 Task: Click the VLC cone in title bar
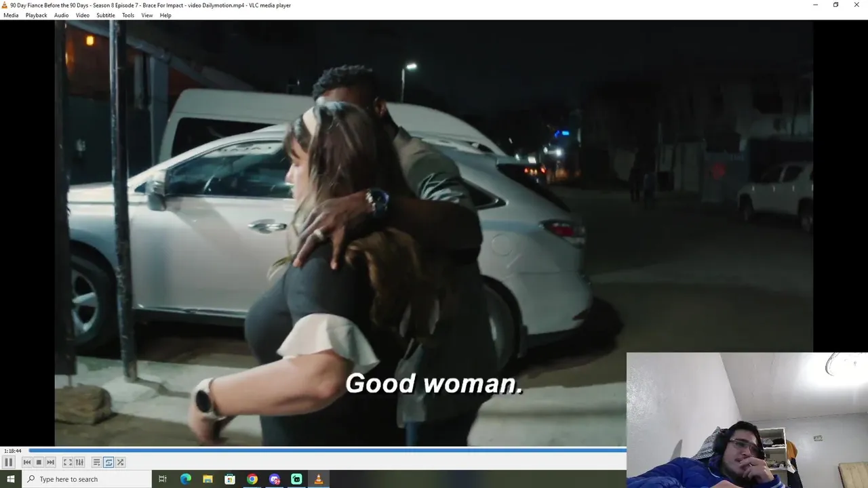[x=5, y=5]
